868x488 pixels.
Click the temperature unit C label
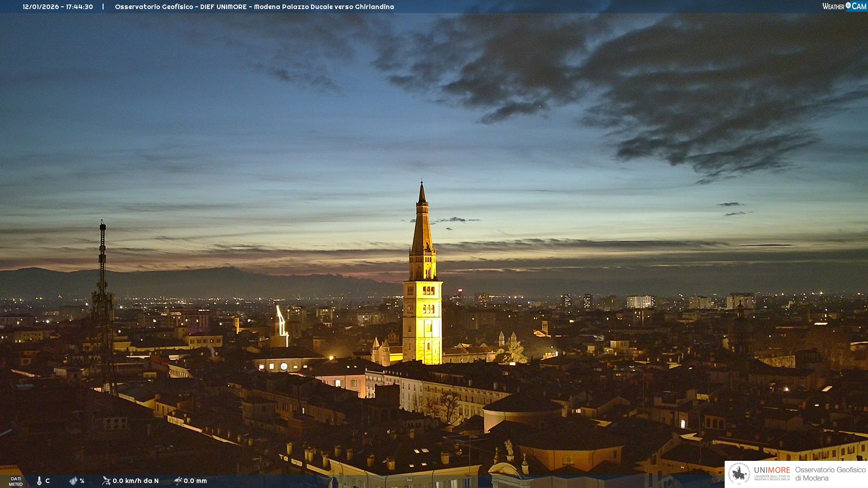pos(47,481)
